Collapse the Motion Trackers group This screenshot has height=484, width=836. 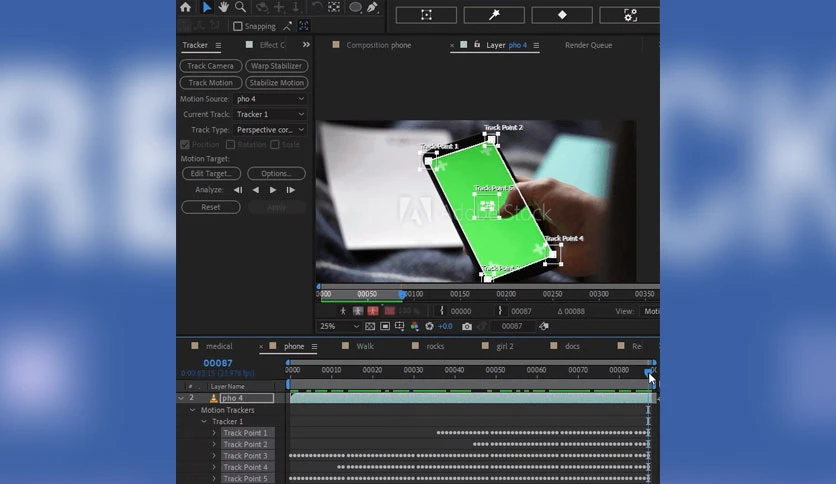(192, 410)
